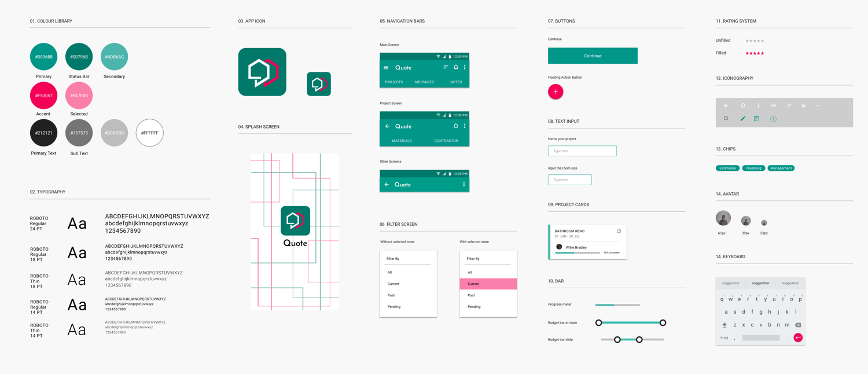Choose the All filter option

pyautogui.click(x=389, y=272)
